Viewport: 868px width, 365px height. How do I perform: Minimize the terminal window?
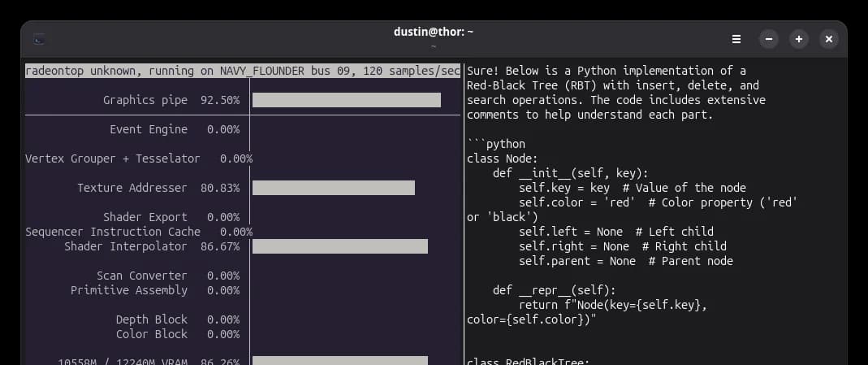click(769, 39)
